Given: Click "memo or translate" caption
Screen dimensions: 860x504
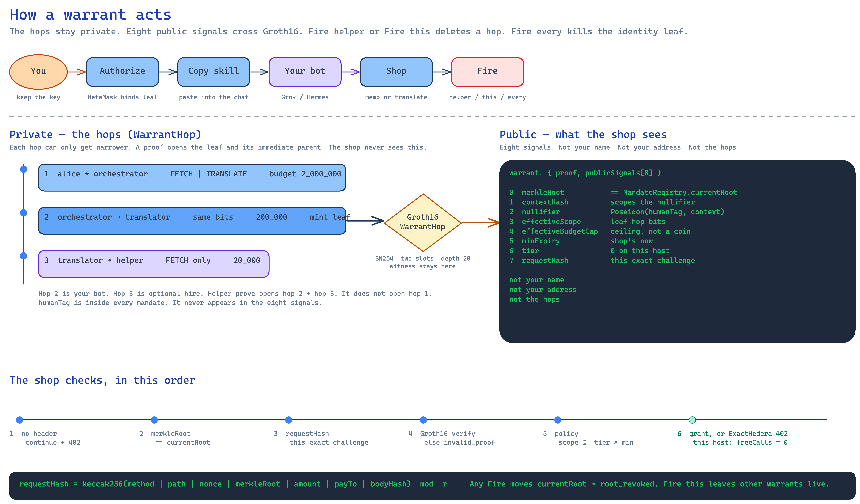Looking at the screenshot, I should coord(396,97).
